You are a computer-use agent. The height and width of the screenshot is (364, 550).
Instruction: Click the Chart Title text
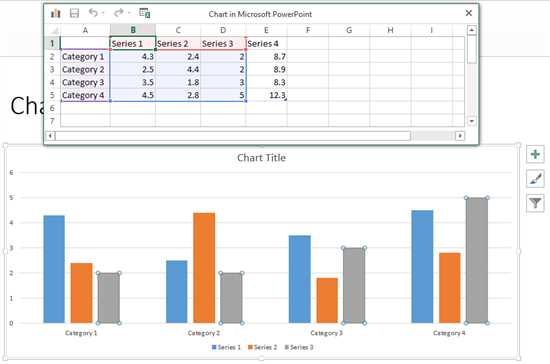[x=261, y=158]
